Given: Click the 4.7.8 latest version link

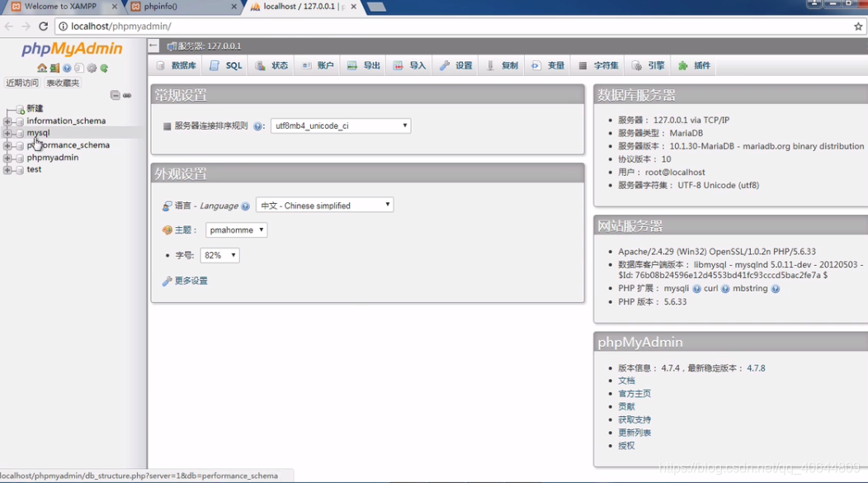Looking at the screenshot, I should pos(756,368).
